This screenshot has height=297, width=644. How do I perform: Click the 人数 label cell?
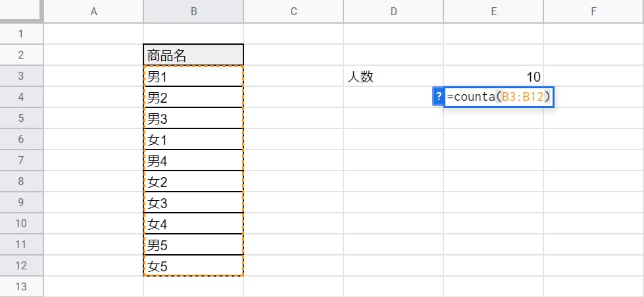click(393, 76)
